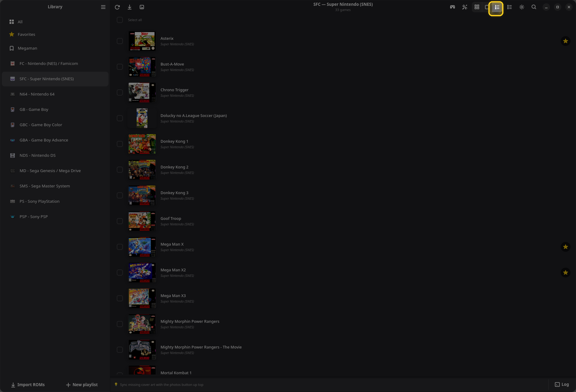
Task: Click the New playlist button
Action: point(82,385)
